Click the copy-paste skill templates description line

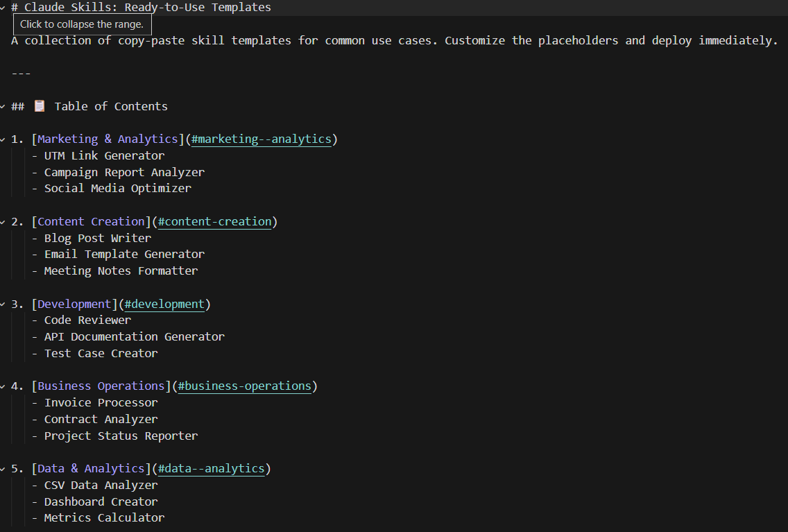click(395, 40)
